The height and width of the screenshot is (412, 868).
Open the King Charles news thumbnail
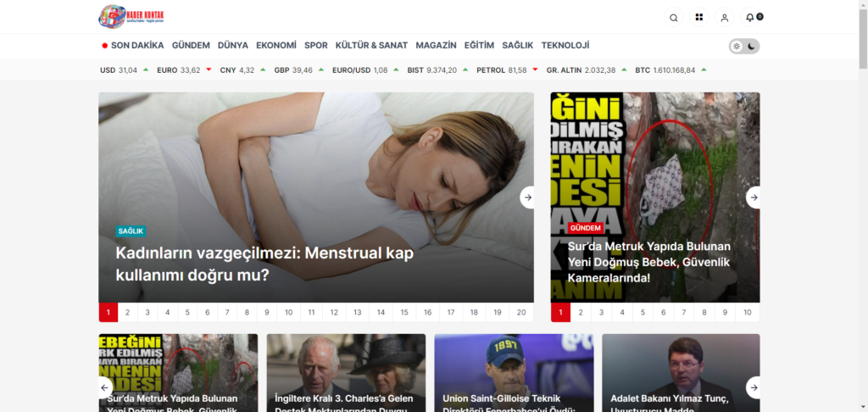346,373
